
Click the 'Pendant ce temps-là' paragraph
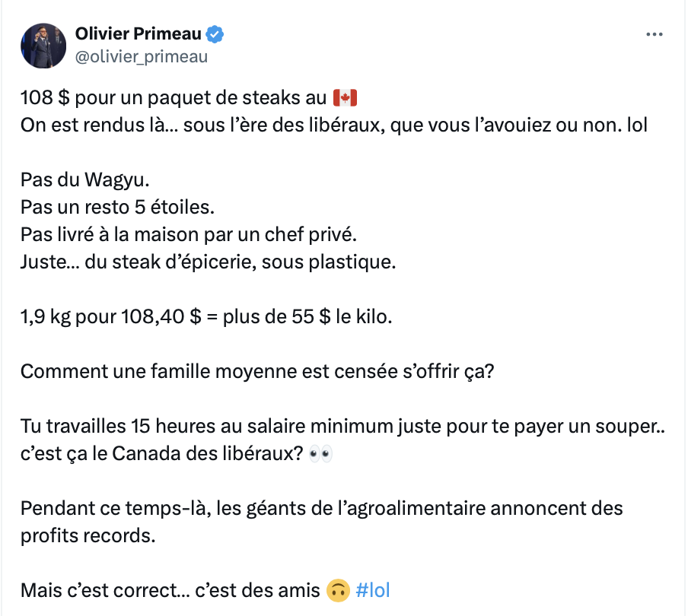point(322,522)
